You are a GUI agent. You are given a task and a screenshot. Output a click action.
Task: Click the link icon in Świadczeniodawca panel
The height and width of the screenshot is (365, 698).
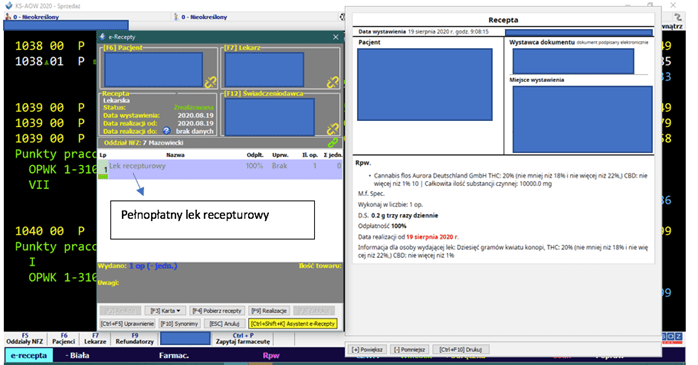333,129
